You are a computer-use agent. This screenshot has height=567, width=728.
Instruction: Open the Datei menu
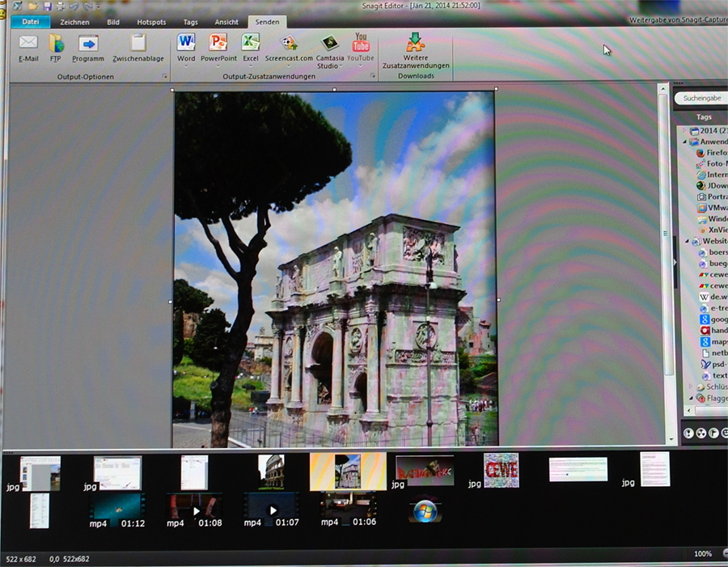click(x=30, y=22)
